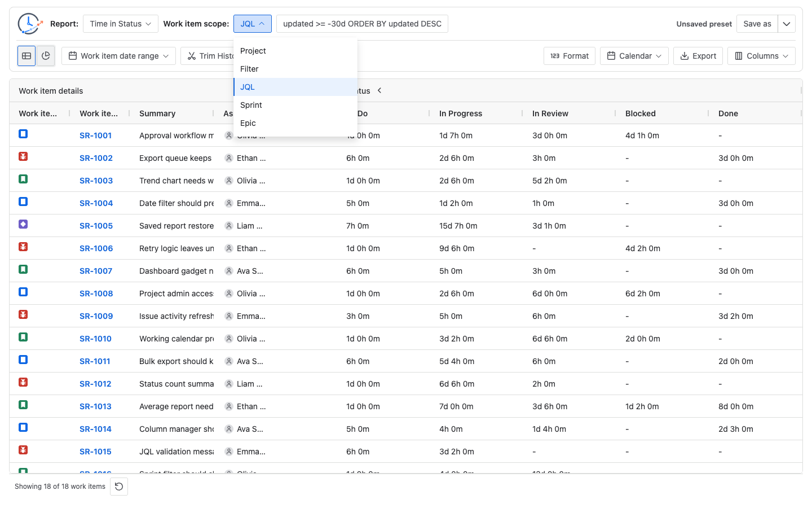The width and height of the screenshot is (812, 508).
Task: Sort by the In Review column header
Action: click(x=550, y=113)
